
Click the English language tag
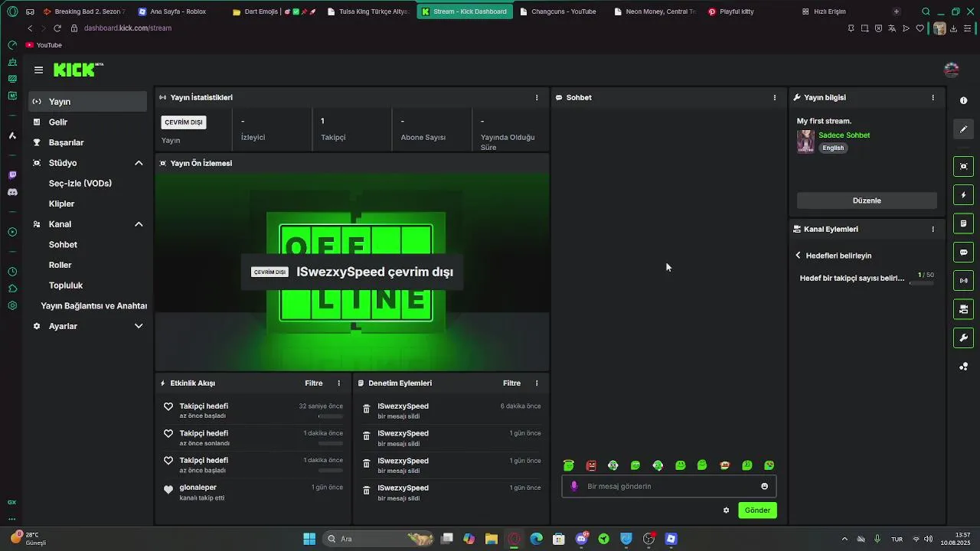point(833,148)
